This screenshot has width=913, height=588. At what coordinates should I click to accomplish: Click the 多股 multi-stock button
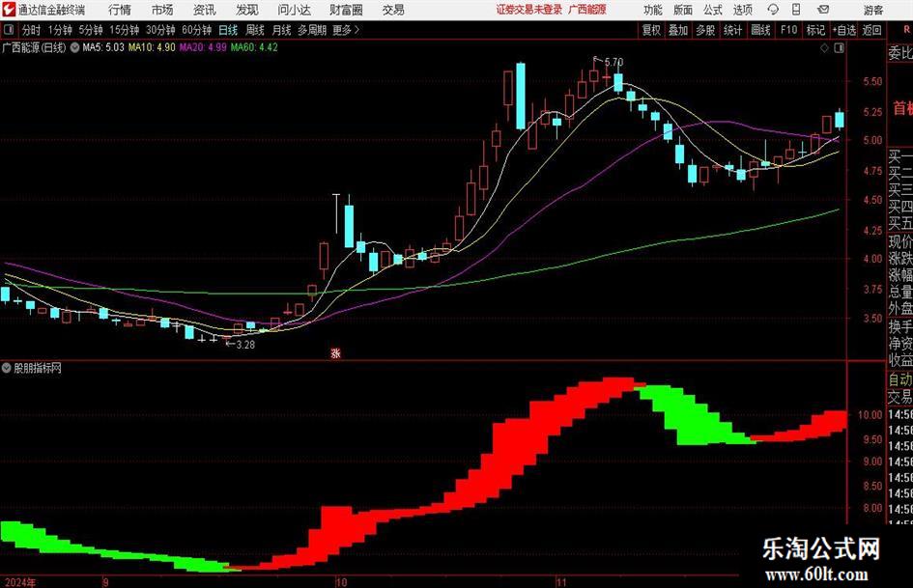click(705, 30)
